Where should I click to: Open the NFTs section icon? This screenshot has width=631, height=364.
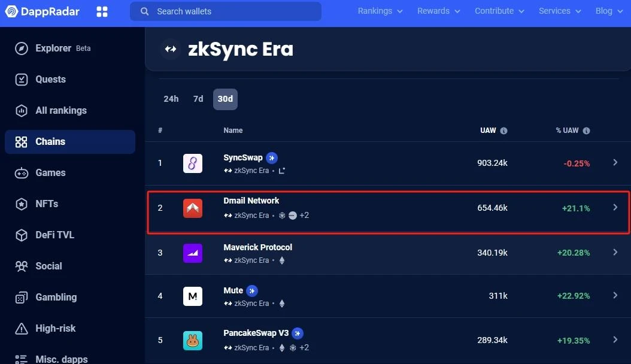point(22,204)
